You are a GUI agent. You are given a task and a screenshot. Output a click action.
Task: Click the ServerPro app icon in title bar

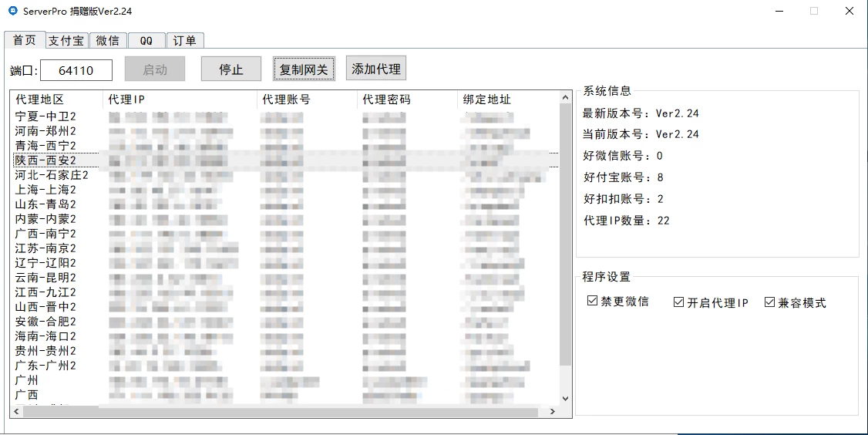(12, 11)
